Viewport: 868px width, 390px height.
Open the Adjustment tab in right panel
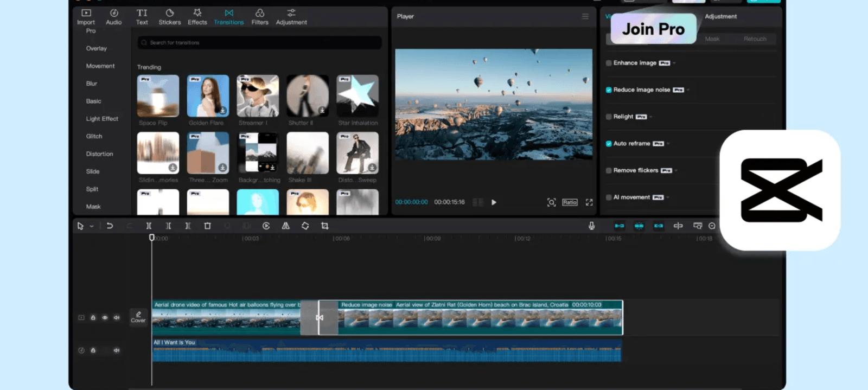pyautogui.click(x=720, y=16)
